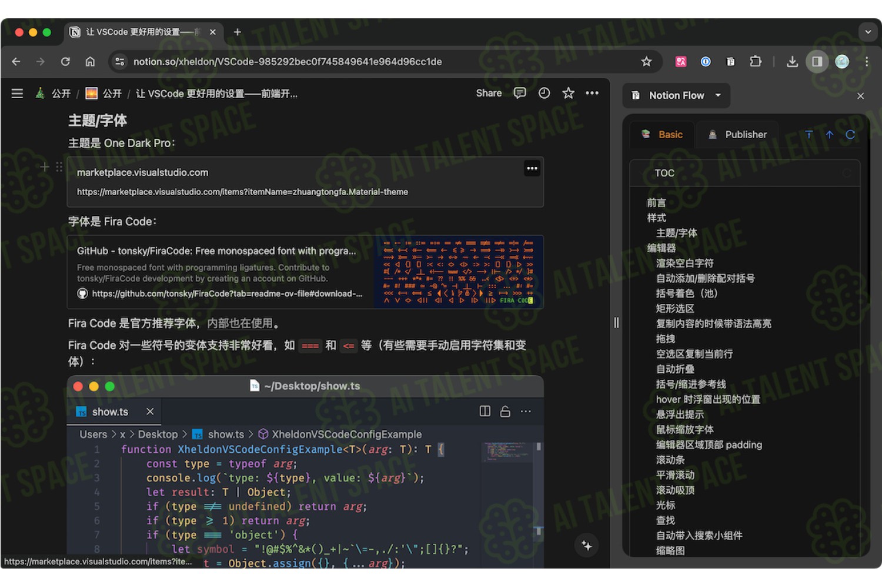
Task: Jump to 矩形选区 in TOC
Action: (675, 309)
